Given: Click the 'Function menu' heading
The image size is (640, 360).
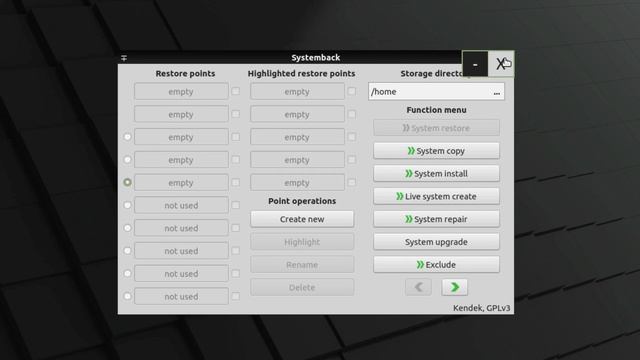Looking at the screenshot, I should pos(436,110).
